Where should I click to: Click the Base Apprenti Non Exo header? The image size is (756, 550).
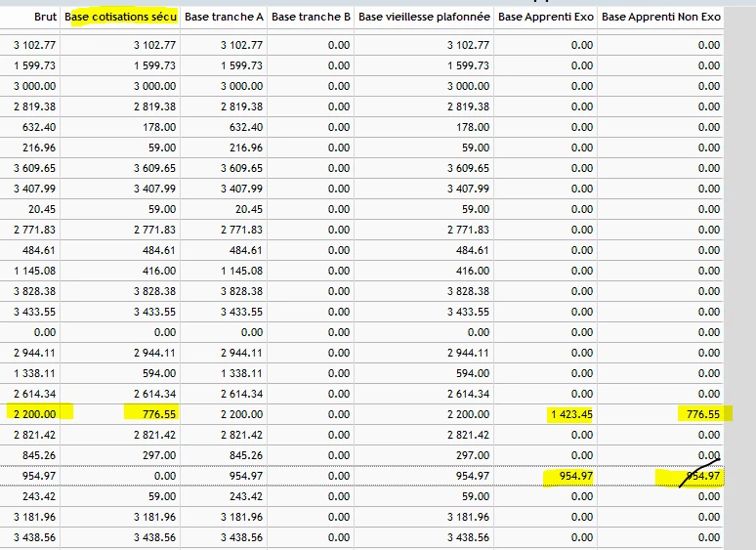(x=661, y=17)
